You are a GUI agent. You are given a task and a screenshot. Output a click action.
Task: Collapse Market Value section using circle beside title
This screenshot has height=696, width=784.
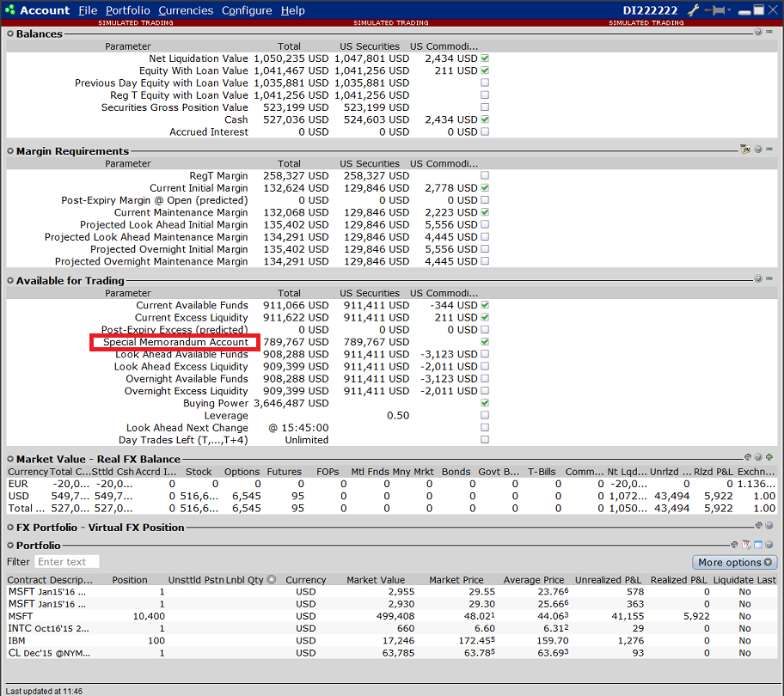click(10, 459)
